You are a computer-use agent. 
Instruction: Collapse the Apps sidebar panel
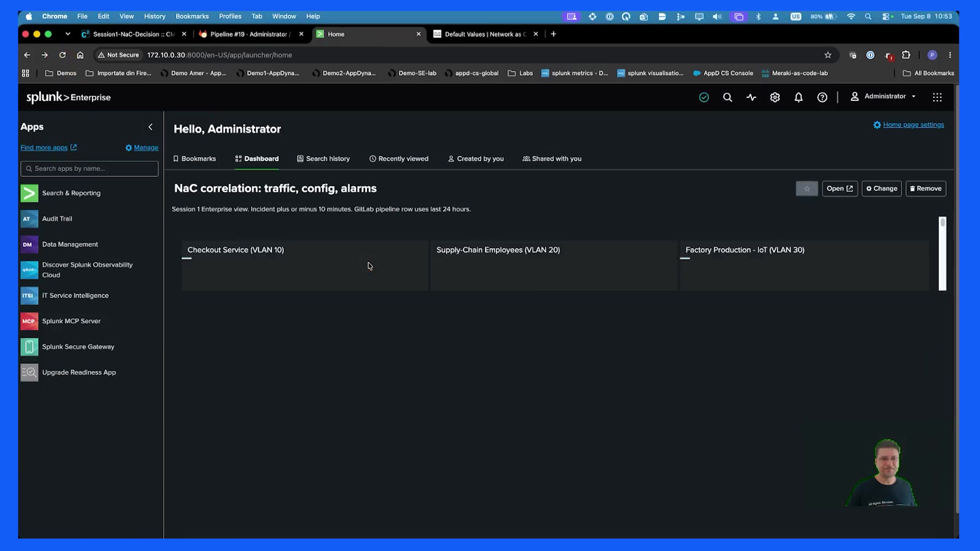[150, 127]
